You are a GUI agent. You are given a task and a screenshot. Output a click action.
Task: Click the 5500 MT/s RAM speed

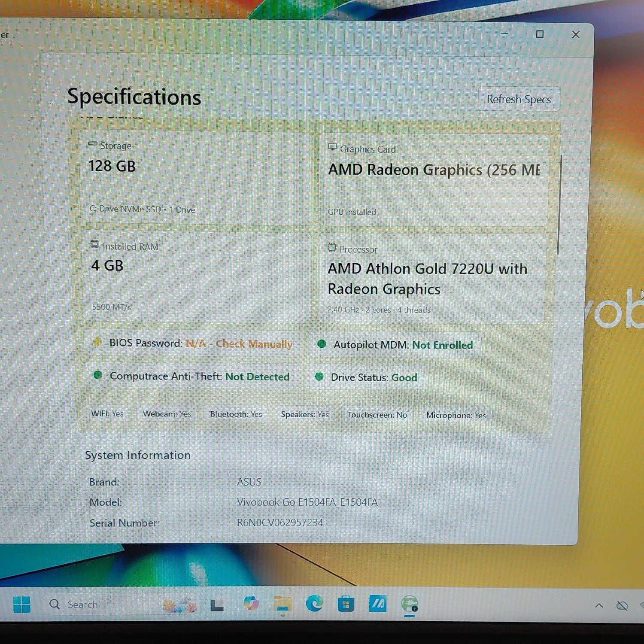coord(112,307)
